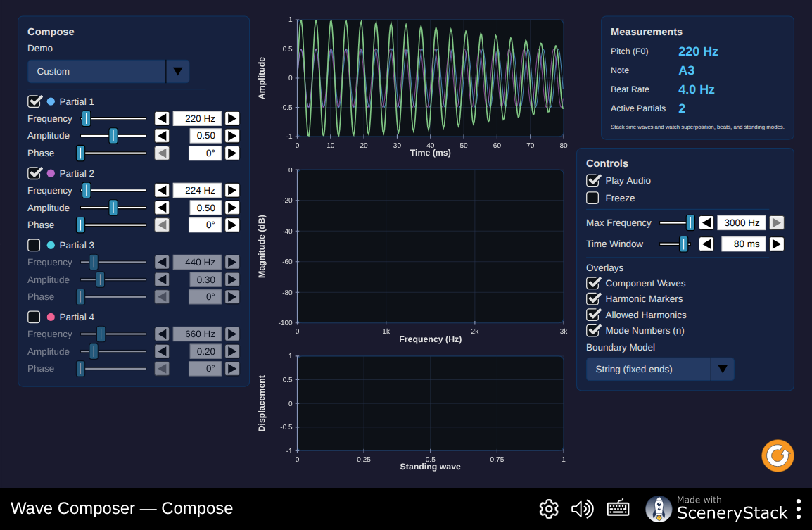Enable the Partial 3 checkbox
The width and height of the screenshot is (812, 530).
(x=34, y=245)
